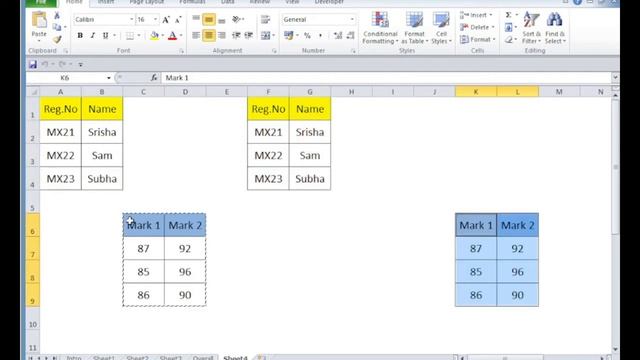Open Conditional Formatting menu
The height and width of the screenshot is (360, 640).
coord(380,28)
